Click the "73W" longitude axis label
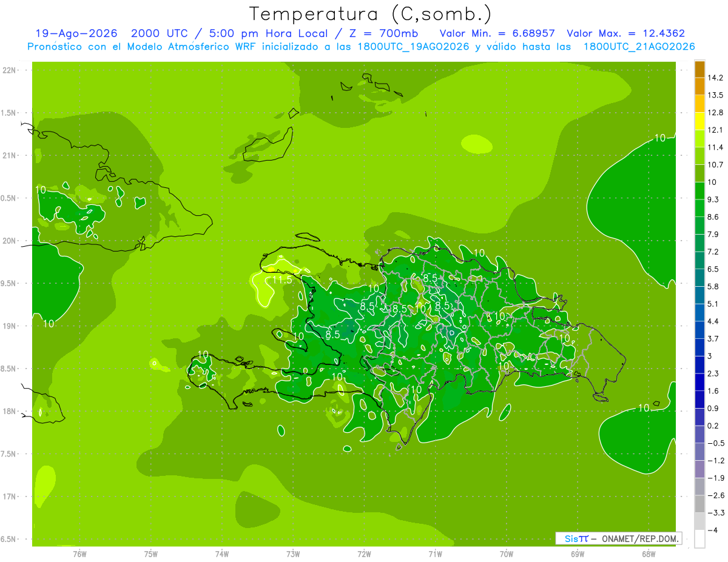Screen dimensions: 728x562 tap(293, 554)
